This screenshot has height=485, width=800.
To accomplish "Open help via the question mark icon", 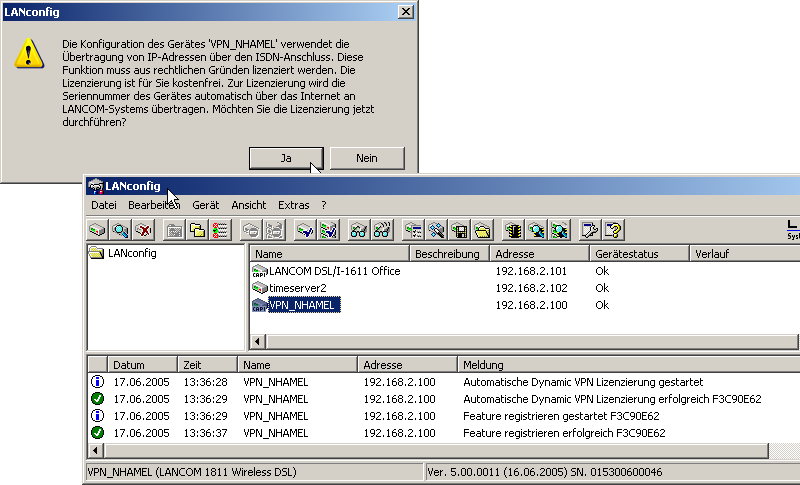I will click(614, 230).
